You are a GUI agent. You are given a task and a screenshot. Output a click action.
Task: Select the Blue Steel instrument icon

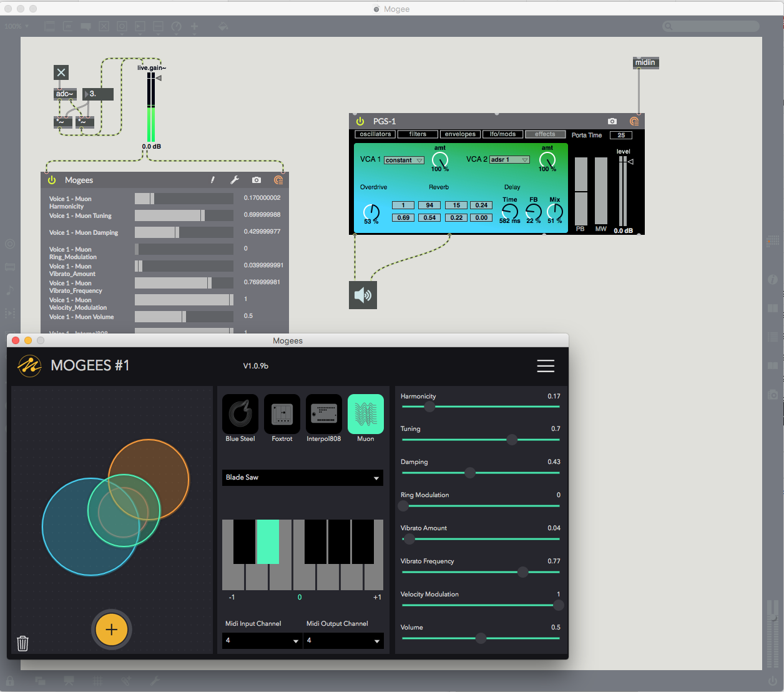[x=240, y=414]
